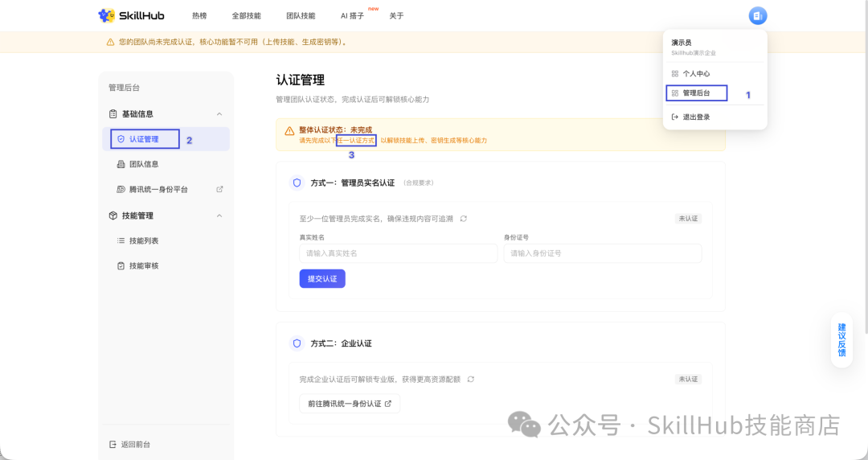Click the 技能审核 clipboard-check icon
The height and width of the screenshot is (460, 868).
[121, 266]
